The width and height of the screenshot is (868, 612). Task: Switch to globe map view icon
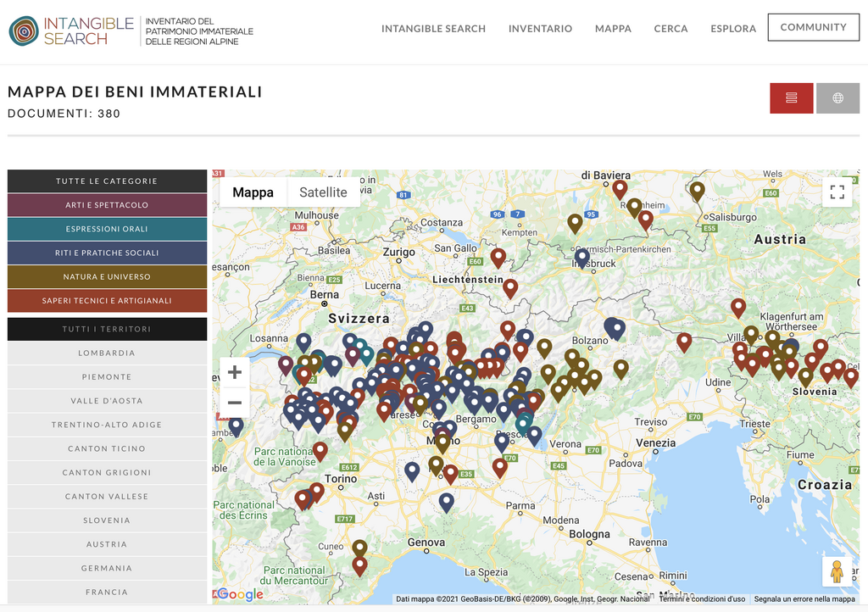(837, 98)
